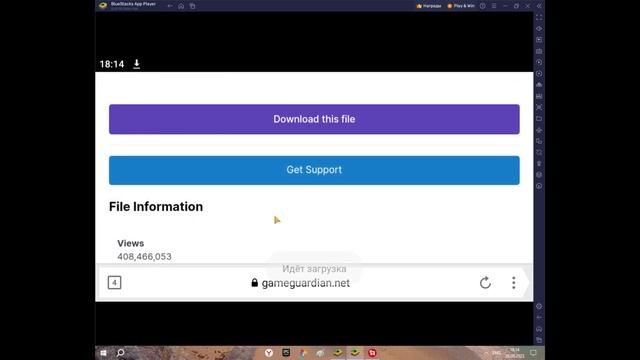Click the BlueStacks logo in title bar

pos(103,5)
